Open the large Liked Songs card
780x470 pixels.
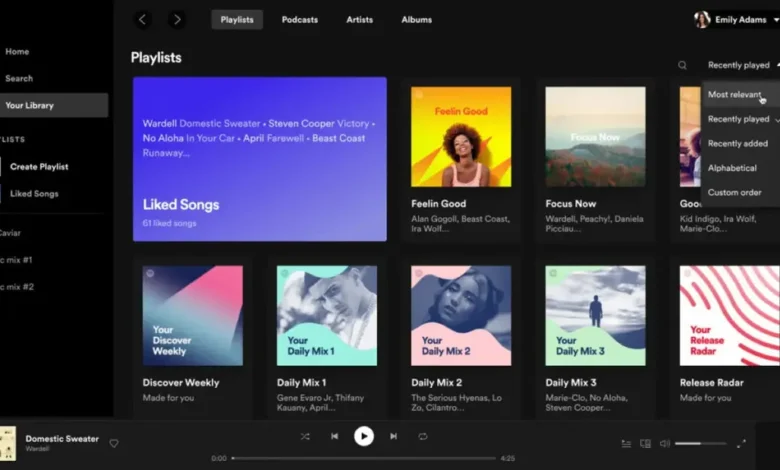pos(260,159)
